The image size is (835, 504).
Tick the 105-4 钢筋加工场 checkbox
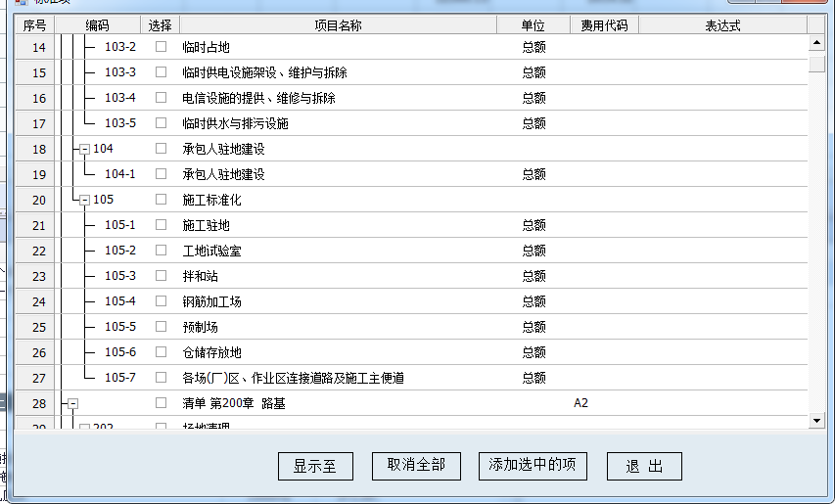(x=161, y=301)
